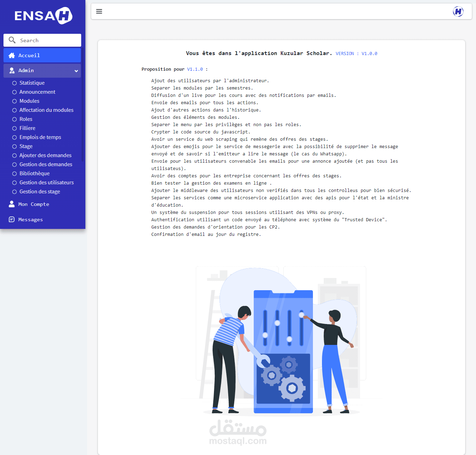Click the magnifier icon in the search box

click(x=12, y=40)
